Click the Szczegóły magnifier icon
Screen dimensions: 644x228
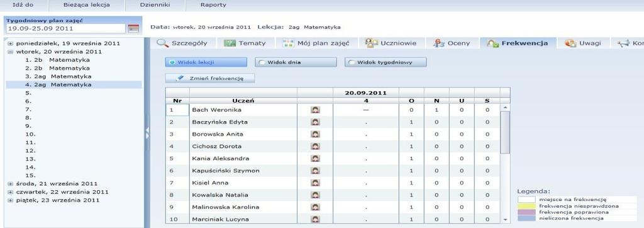(163, 43)
